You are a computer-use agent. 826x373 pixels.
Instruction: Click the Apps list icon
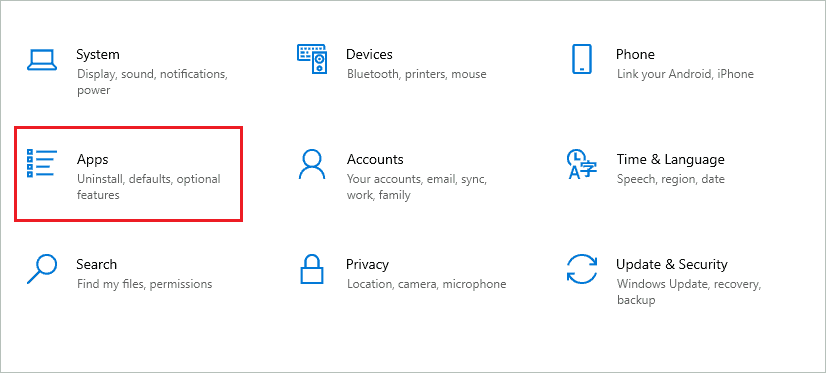coord(42,163)
